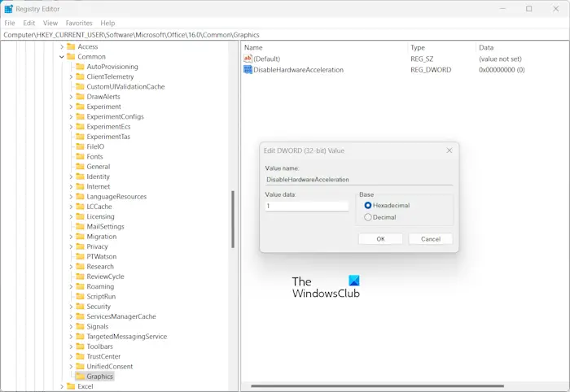Click the CustomUIValidationCache folder icon
The height and width of the screenshot is (392, 570).
click(x=80, y=87)
